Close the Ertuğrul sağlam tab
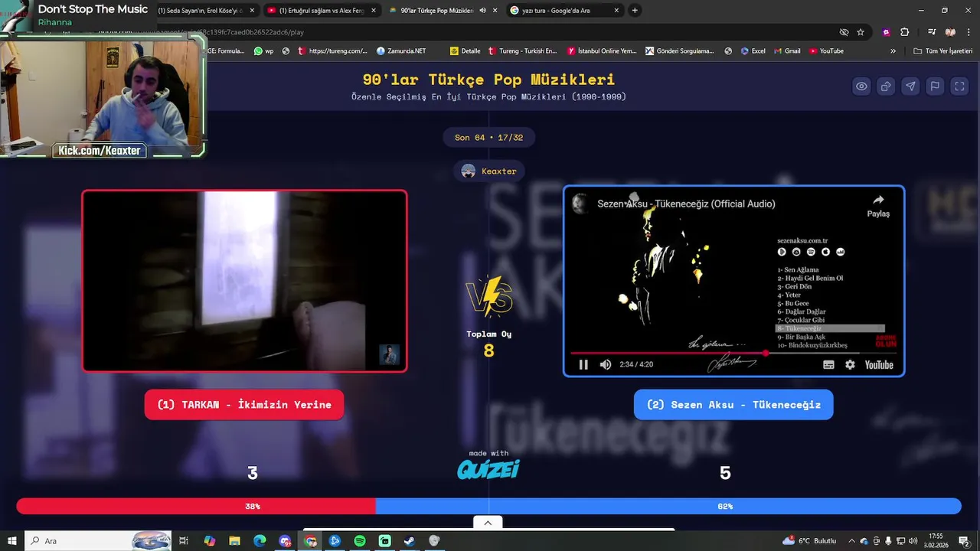980x551 pixels. 373,11
